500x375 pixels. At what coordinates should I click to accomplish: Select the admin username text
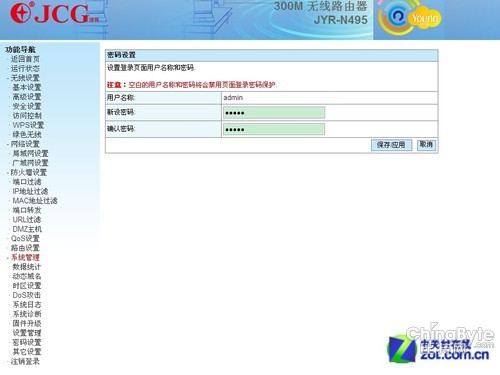233,98
